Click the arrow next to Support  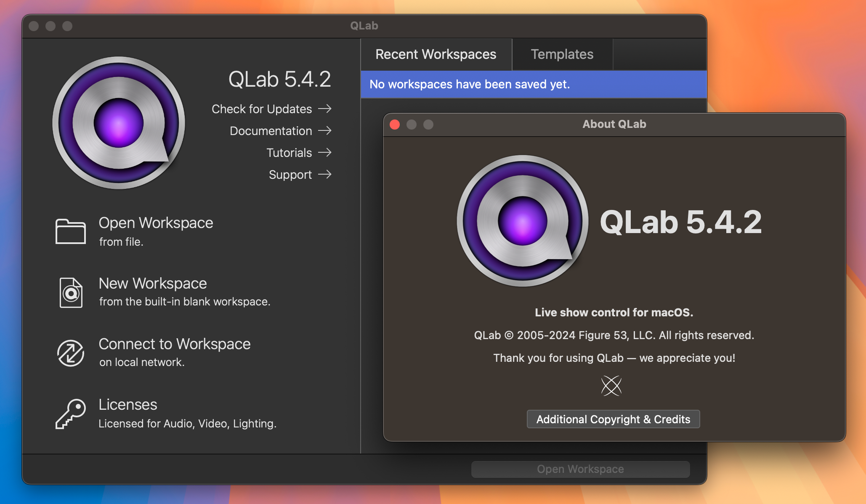click(x=325, y=174)
